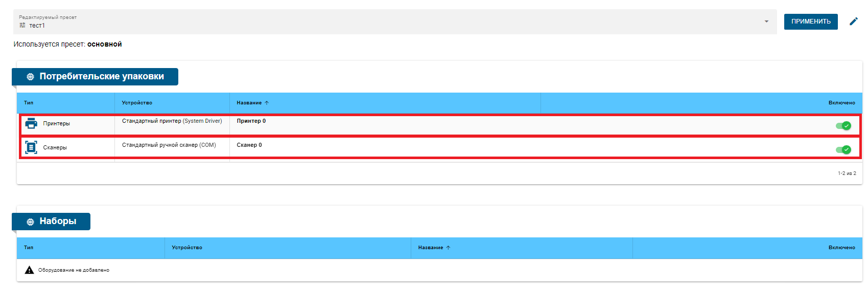The width and height of the screenshot is (868, 286).
Task: Click the sliders icon next to тест1
Action: coord(22,25)
